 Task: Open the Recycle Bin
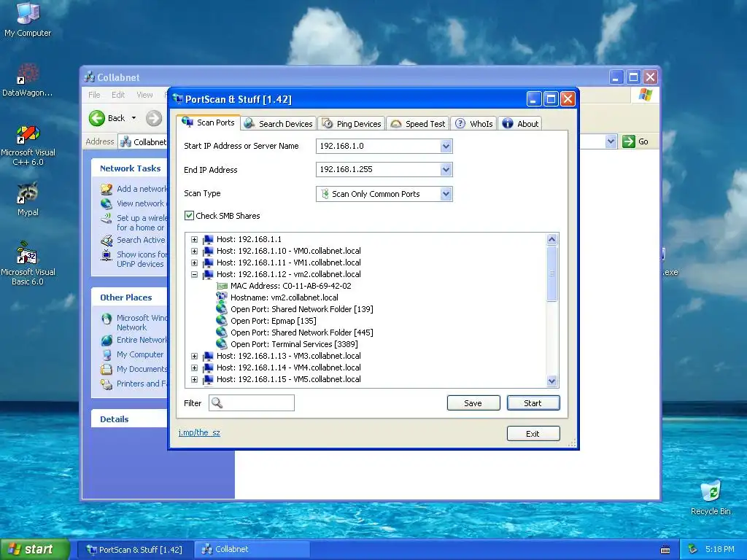[711, 498]
